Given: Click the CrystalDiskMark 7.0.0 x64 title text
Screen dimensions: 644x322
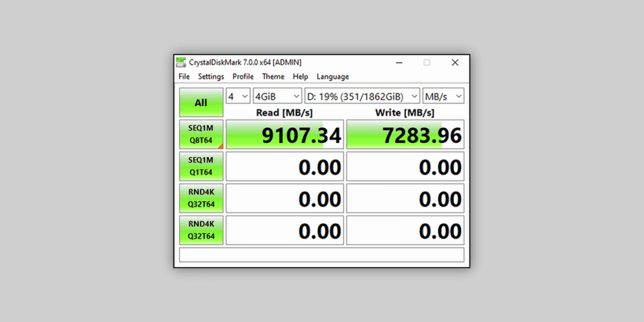Looking at the screenshot, I should coord(246,62).
